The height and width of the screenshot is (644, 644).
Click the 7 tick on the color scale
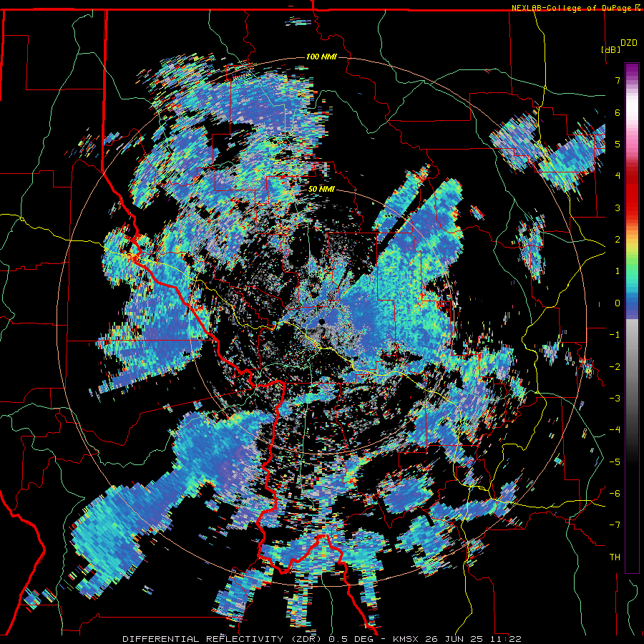[618, 80]
